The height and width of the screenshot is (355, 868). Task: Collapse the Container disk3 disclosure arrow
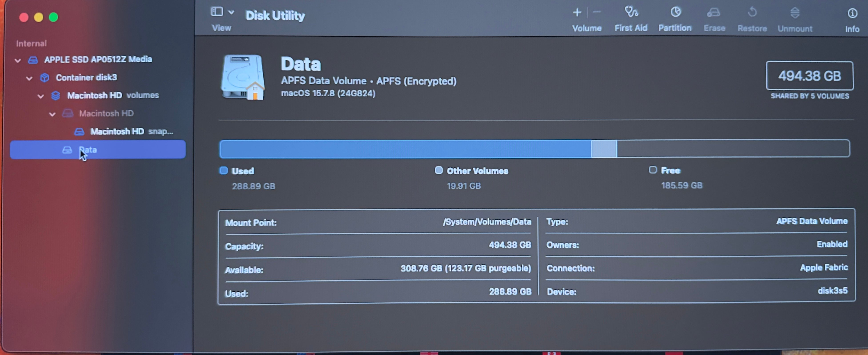(x=29, y=78)
